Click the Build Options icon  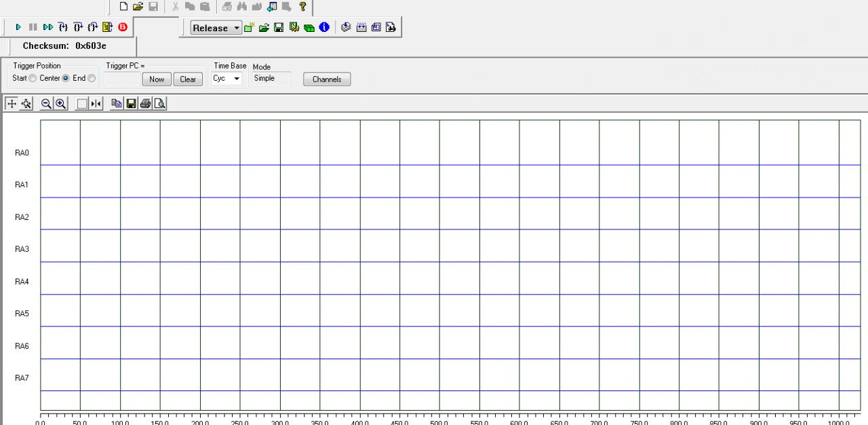point(294,27)
